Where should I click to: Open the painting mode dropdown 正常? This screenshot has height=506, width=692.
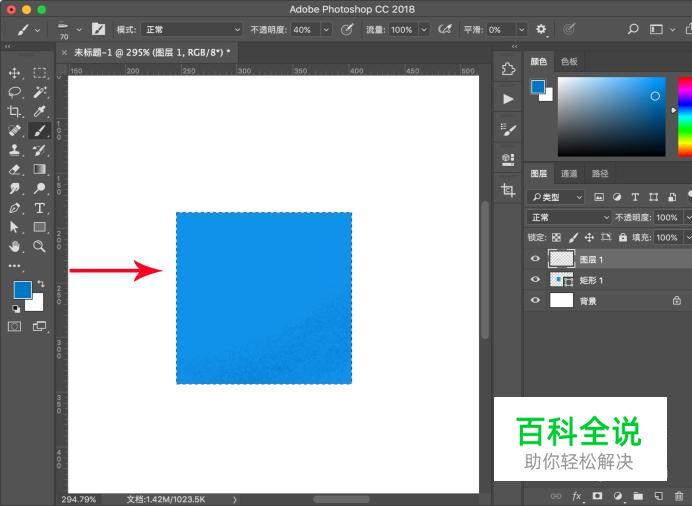point(192,30)
